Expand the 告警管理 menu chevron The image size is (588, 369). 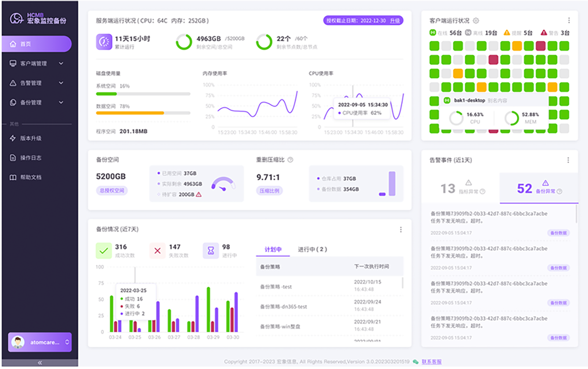coord(61,83)
